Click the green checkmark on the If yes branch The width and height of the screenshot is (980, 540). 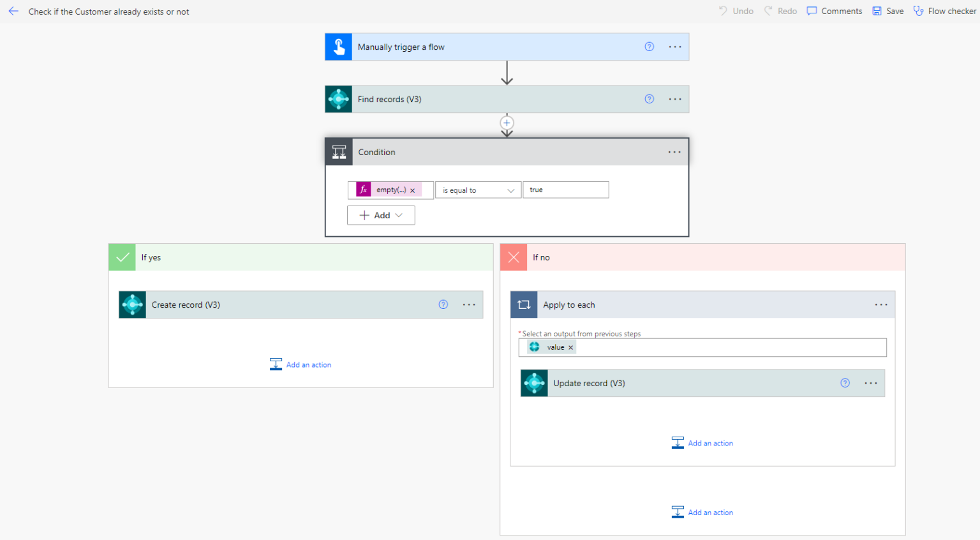(122, 257)
